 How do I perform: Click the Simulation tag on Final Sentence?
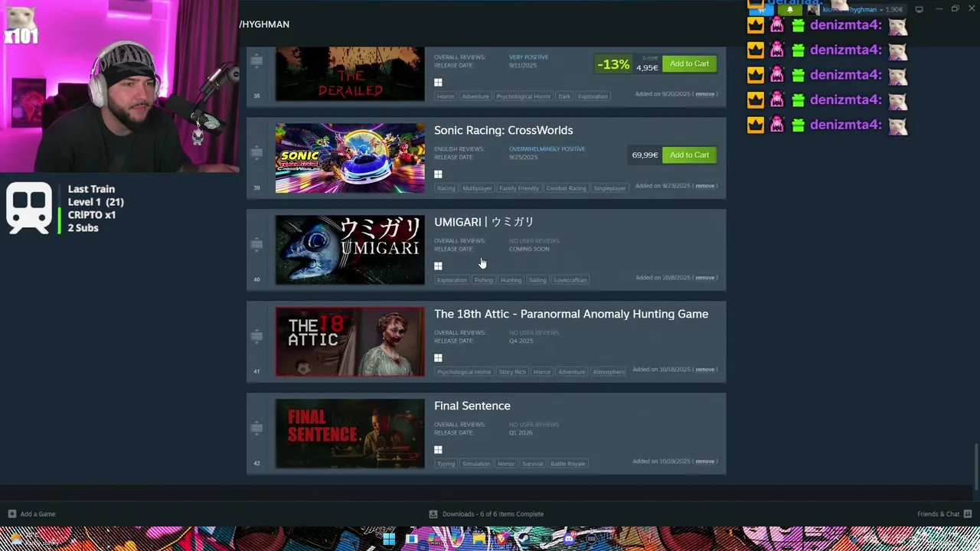pos(475,464)
